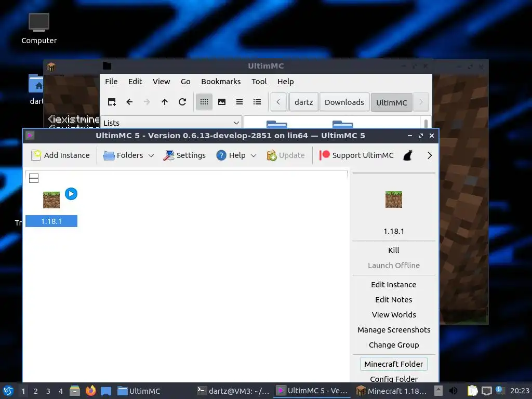
Task: Switch to workspace 4
Action: (x=61, y=391)
